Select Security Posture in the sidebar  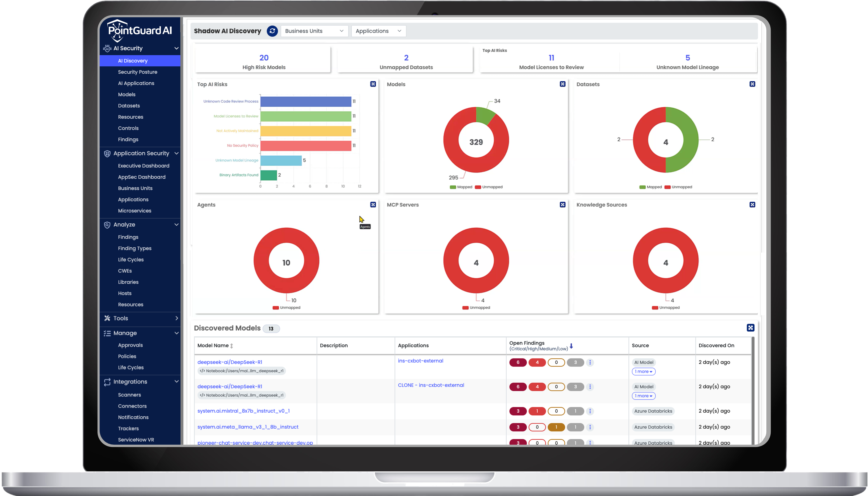coord(138,72)
